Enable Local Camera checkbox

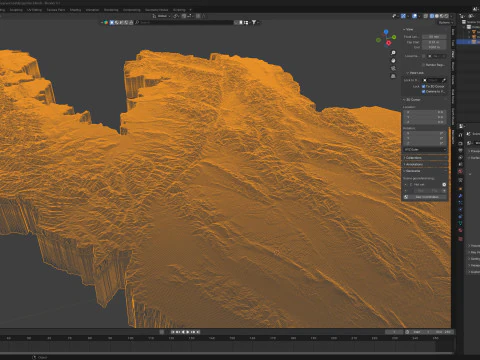click(424, 56)
